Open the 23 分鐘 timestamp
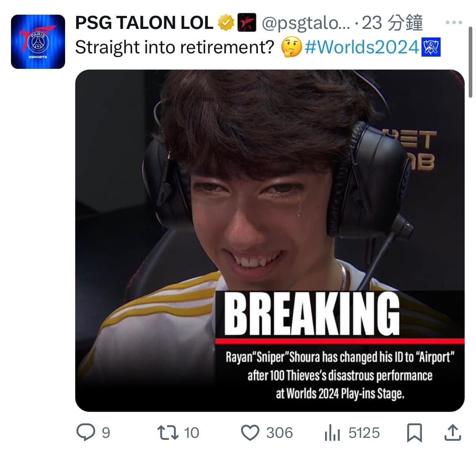 point(392,23)
